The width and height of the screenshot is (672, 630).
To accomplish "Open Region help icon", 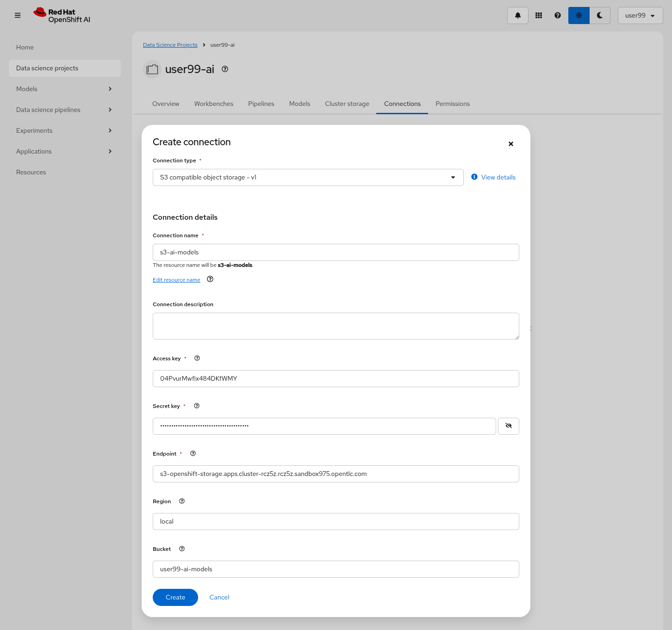I will coord(182,501).
